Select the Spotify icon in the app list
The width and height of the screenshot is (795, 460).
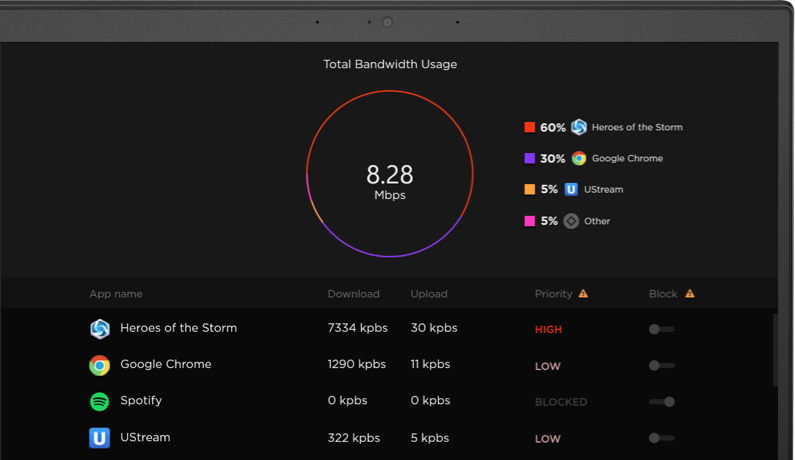click(99, 402)
